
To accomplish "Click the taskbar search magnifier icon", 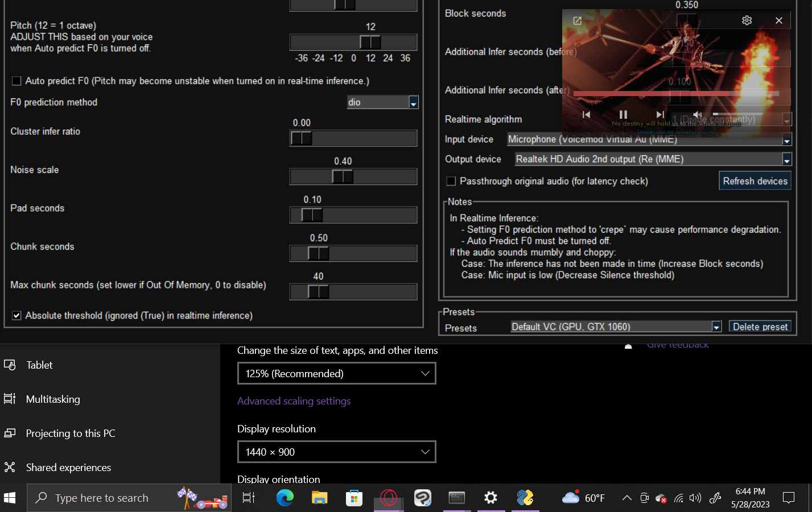I will point(41,498).
